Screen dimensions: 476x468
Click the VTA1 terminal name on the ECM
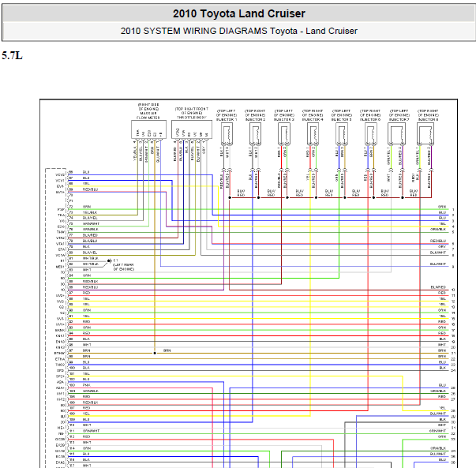click(61, 244)
